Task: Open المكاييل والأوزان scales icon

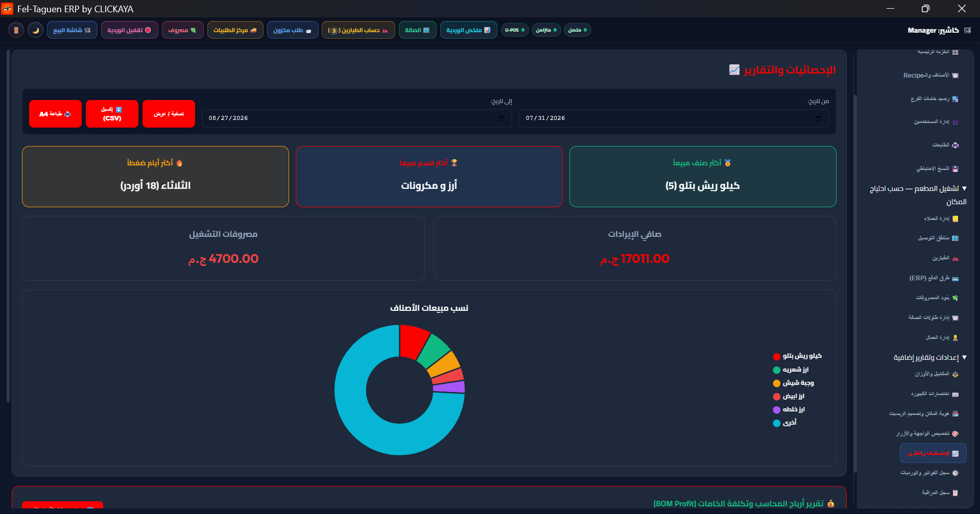Action: [955, 374]
